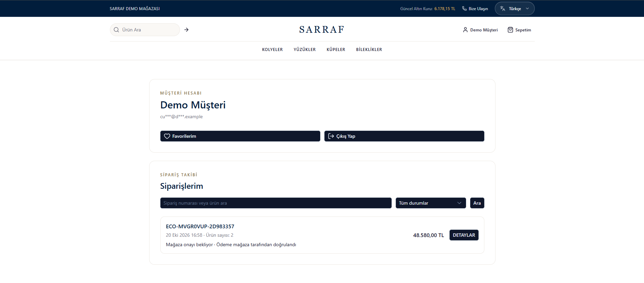Click the Mağaza onayı bekliyor status text

pos(189,245)
